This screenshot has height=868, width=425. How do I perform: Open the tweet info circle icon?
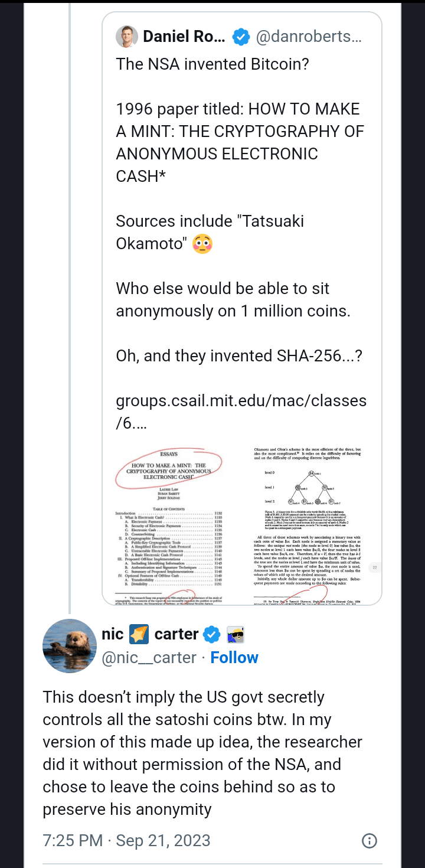(370, 840)
